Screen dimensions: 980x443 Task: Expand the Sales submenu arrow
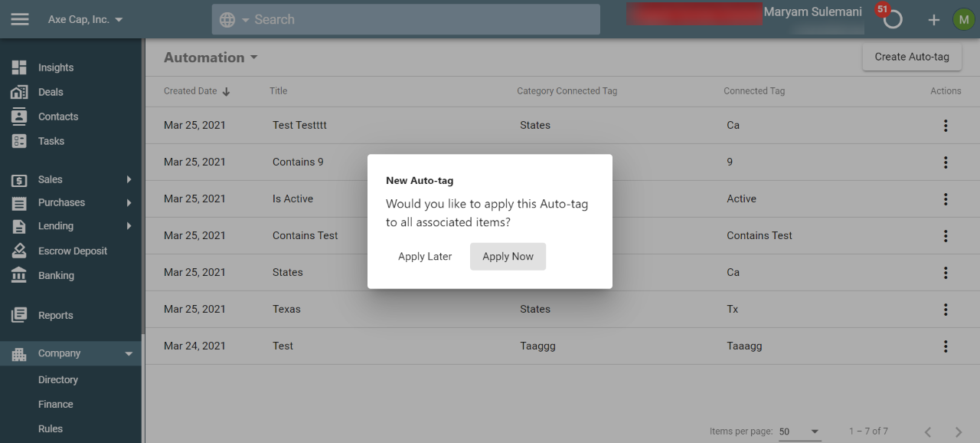(x=129, y=179)
